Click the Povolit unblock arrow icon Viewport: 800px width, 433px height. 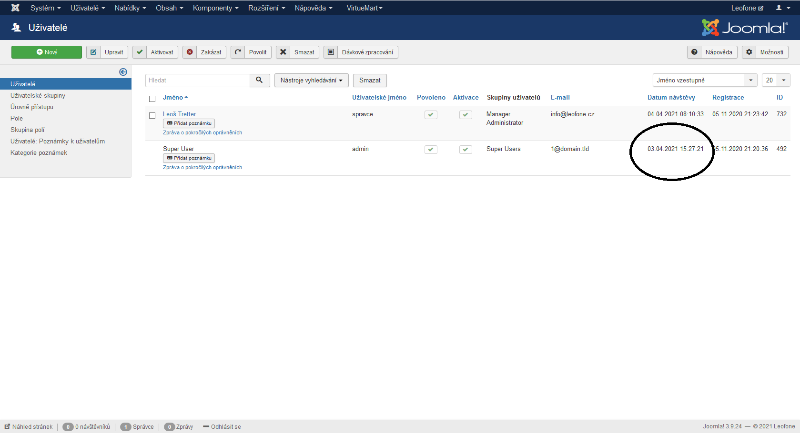point(238,52)
